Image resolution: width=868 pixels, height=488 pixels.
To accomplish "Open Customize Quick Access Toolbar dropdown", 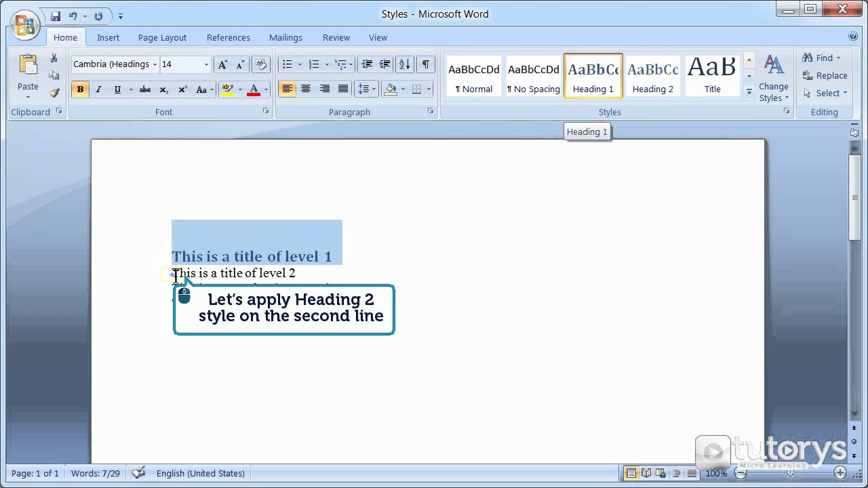I will pos(121,16).
